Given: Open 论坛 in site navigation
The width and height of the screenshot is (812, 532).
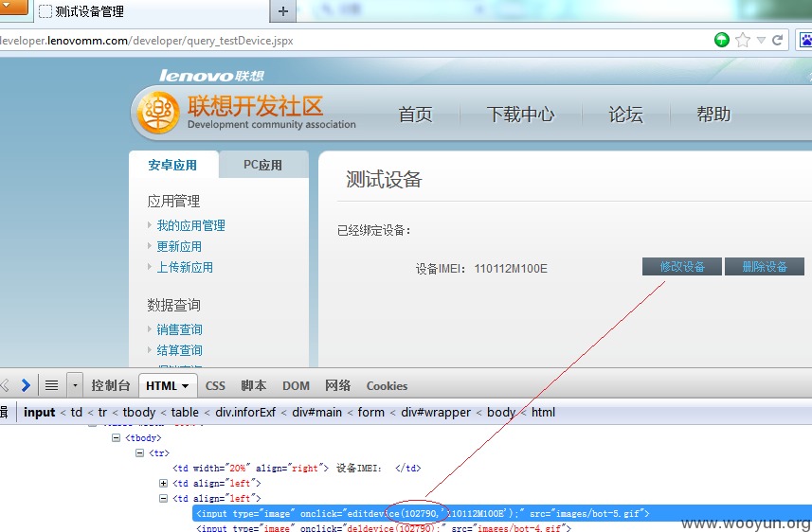Looking at the screenshot, I should (625, 114).
